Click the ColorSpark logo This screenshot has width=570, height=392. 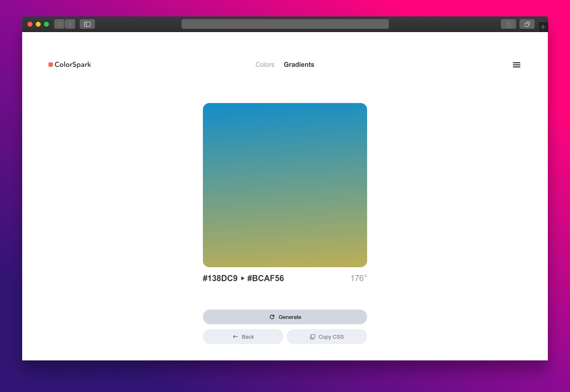(70, 64)
